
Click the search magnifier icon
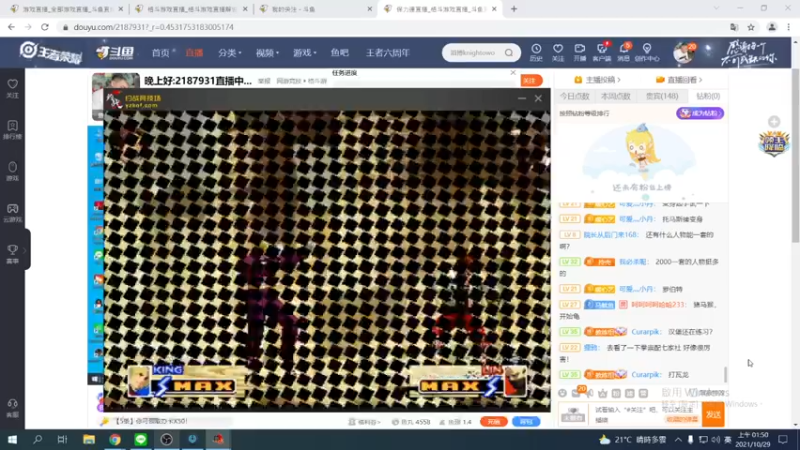(x=509, y=53)
